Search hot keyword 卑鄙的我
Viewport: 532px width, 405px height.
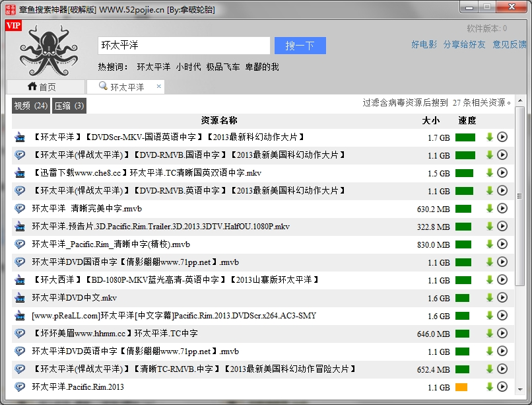[x=262, y=67]
